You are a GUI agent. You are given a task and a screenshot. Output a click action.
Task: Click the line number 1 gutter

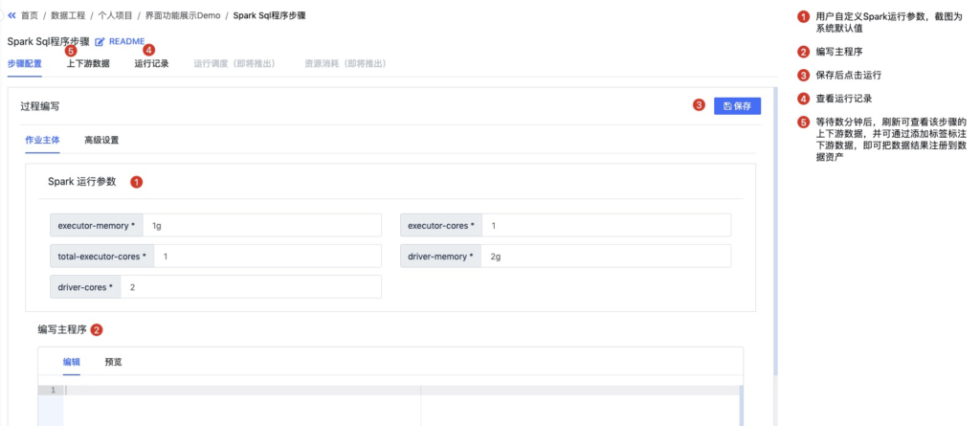(x=51, y=391)
